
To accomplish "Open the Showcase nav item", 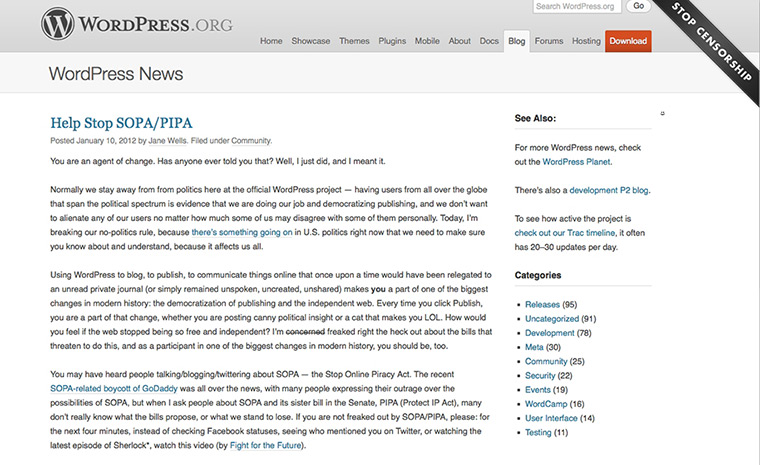I will (x=311, y=41).
